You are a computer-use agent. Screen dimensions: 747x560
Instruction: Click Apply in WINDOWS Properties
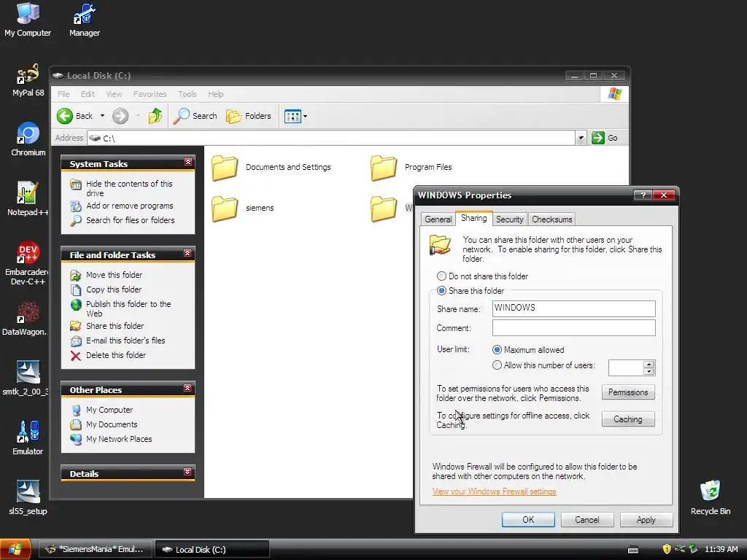coord(646,519)
